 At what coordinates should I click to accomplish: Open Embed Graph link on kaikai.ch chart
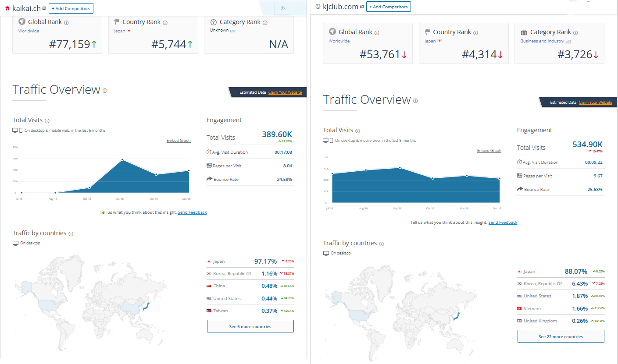point(179,141)
